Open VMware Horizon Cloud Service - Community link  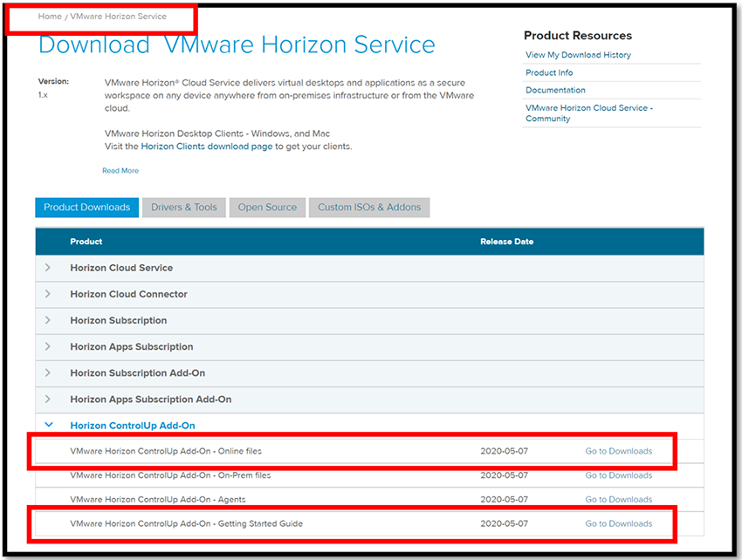click(x=588, y=113)
